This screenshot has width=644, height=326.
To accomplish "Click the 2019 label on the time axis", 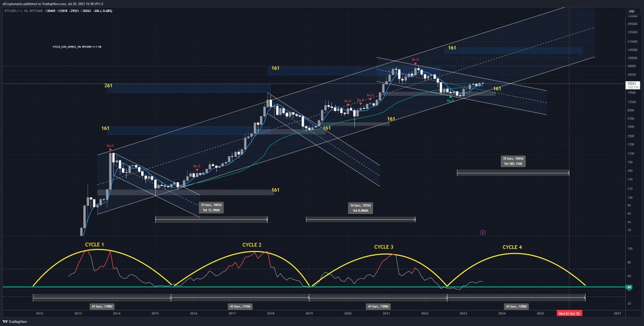I will pos(309,313).
